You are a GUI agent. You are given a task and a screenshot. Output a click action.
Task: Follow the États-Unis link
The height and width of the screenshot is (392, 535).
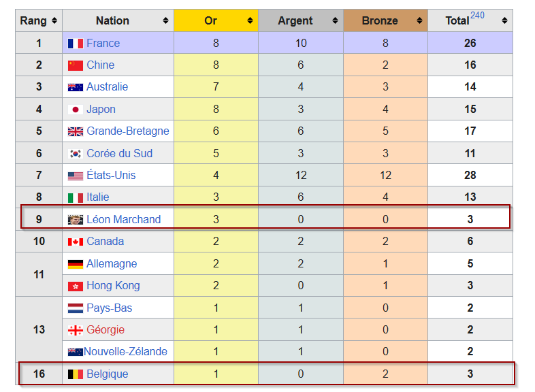click(111, 175)
